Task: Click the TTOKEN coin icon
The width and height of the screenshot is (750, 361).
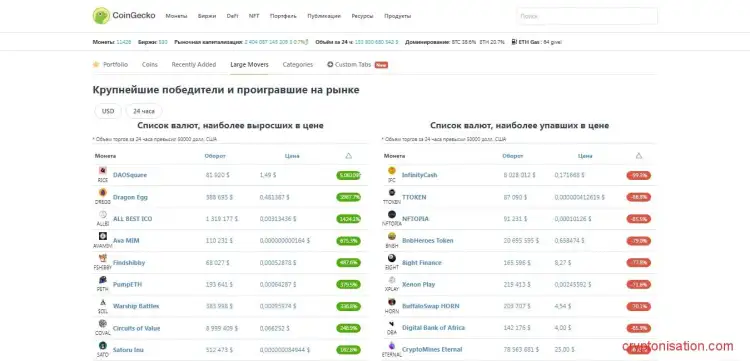Action: coord(392,193)
